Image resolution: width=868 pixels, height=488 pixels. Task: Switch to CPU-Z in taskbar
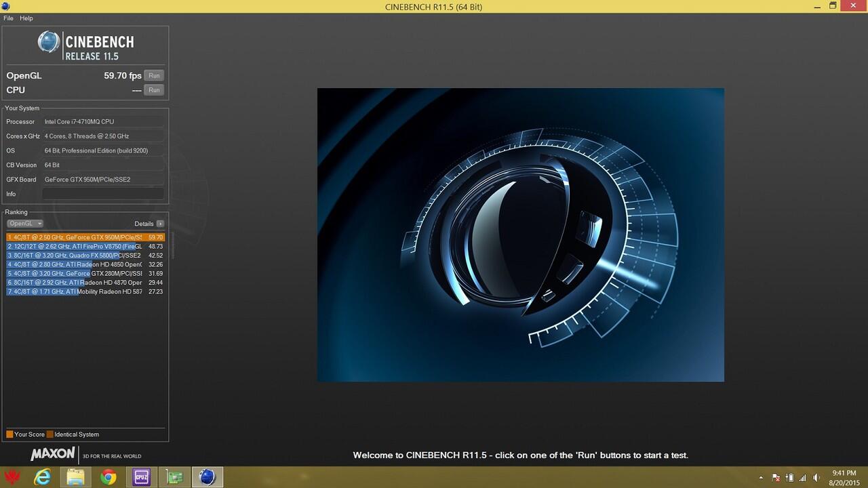point(141,478)
